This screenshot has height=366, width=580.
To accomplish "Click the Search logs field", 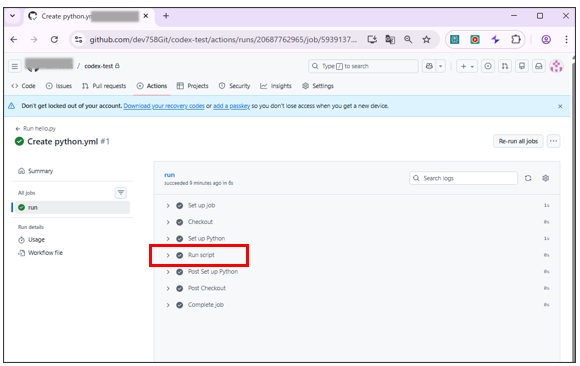I will point(463,178).
